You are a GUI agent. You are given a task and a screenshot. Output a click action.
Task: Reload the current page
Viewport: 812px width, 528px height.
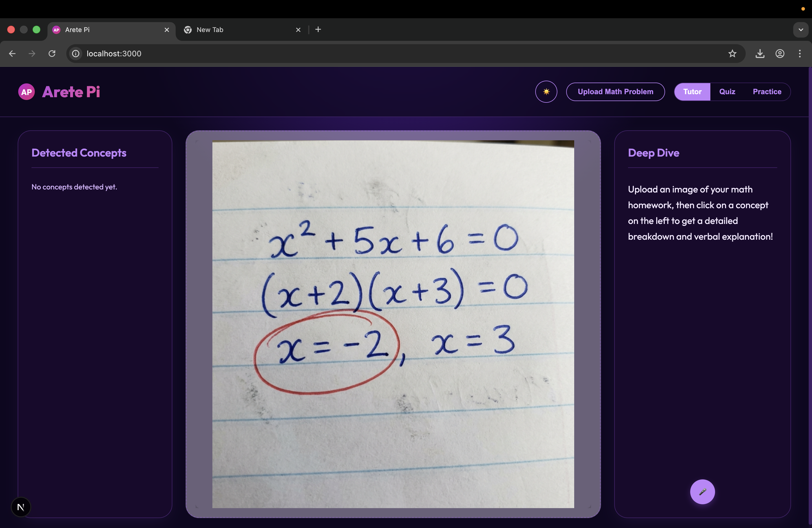[x=52, y=54]
